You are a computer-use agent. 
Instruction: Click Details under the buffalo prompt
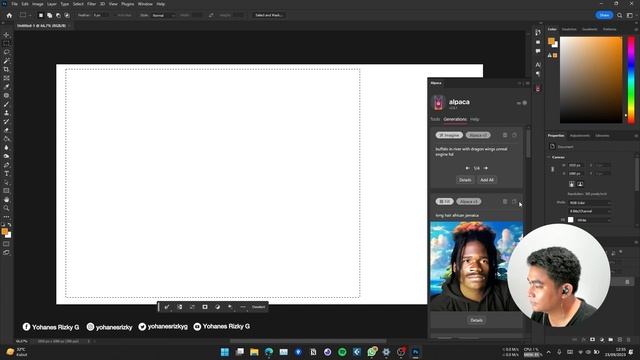[x=465, y=180]
